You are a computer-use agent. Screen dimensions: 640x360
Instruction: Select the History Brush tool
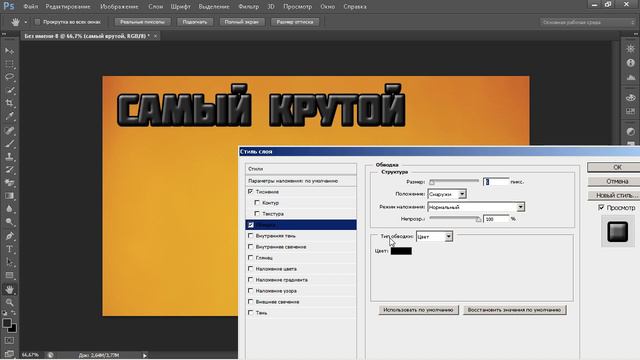click(x=9, y=170)
